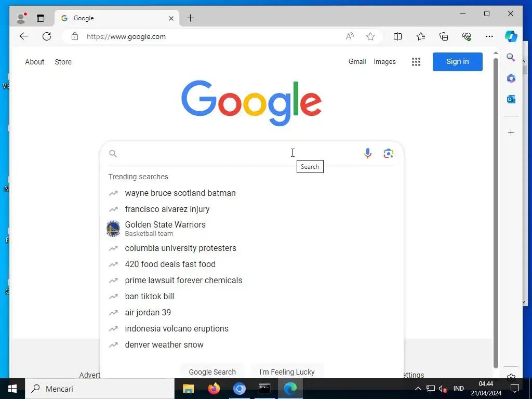Select 'columbia university protesters' suggestion
The width and height of the screenshot is (532, 399).
tap(252, 248)
